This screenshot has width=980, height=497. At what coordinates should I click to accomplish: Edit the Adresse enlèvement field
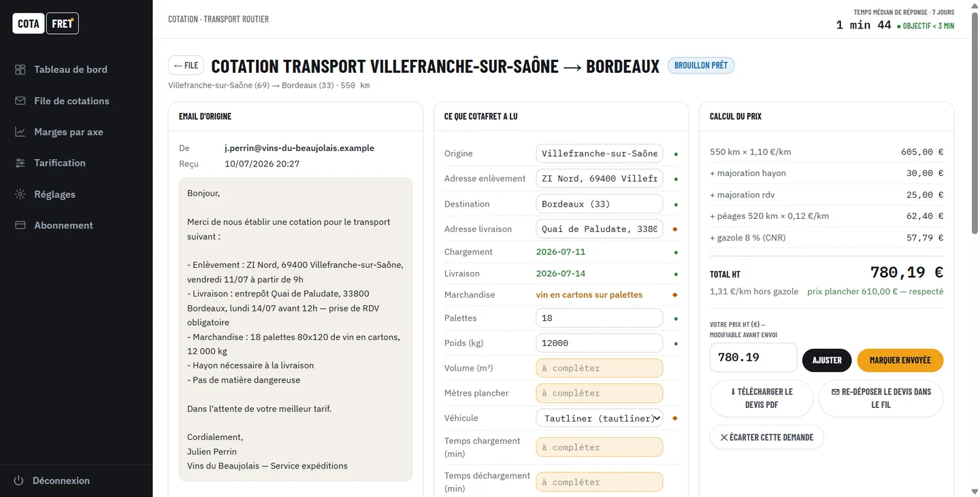tap(599, 179)
